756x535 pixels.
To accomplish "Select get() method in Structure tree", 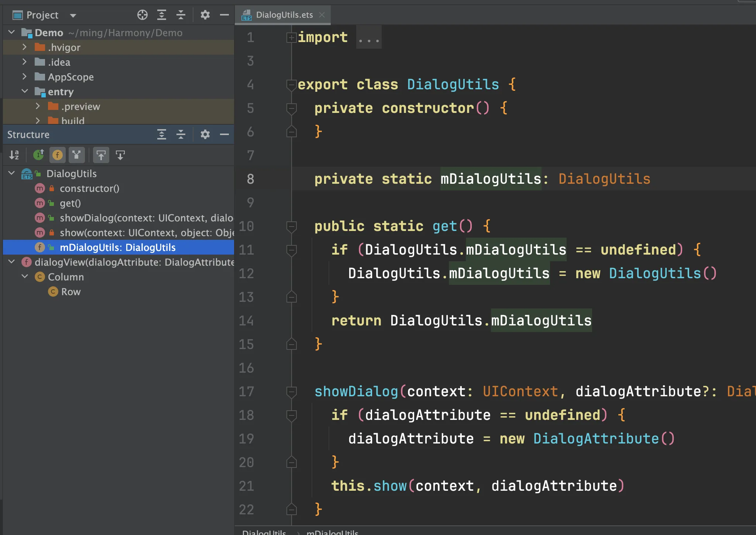I will pyautogui.click(x=70, y=203).
